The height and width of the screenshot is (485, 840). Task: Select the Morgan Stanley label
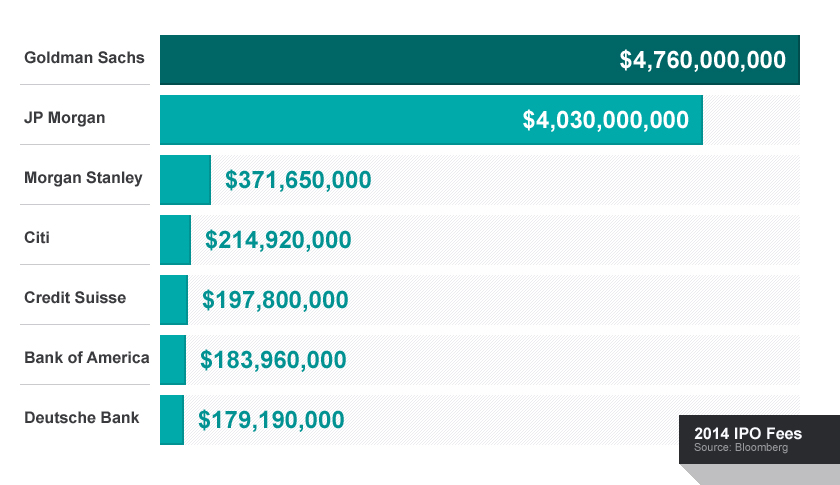pyautogui.click(x=83, y=178)
